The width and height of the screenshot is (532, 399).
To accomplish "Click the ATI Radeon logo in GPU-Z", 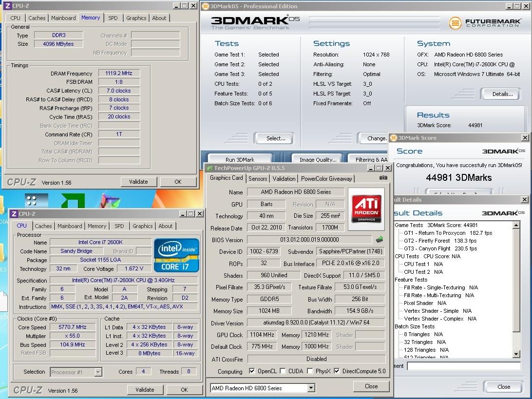I will coord(366,209).
